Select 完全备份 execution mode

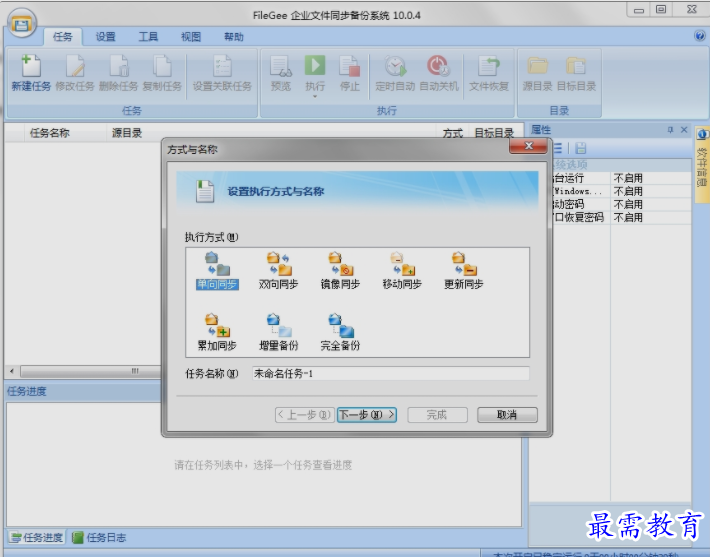(340, 333)
